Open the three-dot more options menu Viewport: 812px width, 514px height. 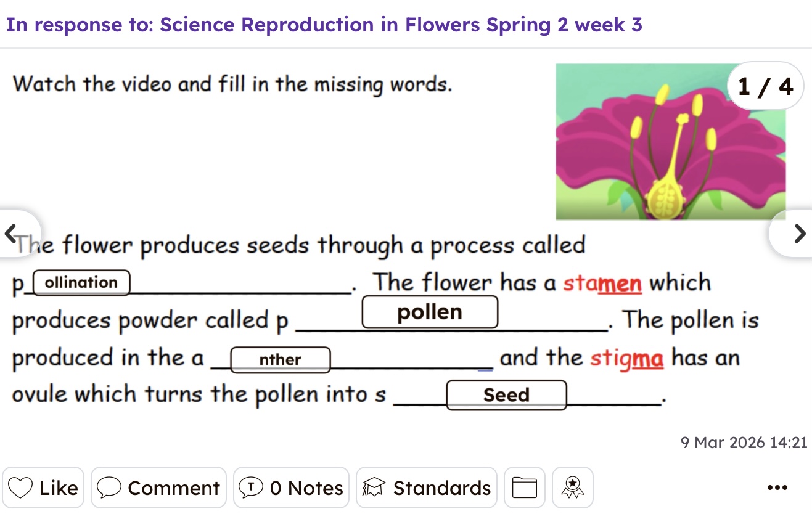click(x=777, y=487)
